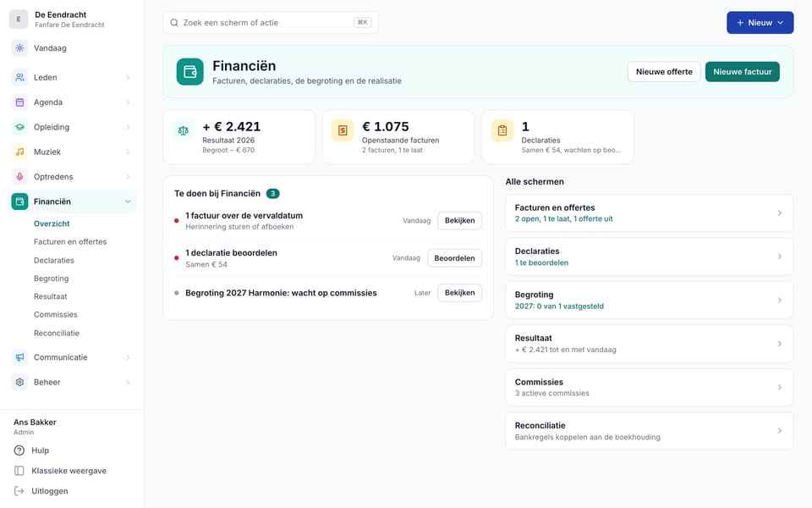Expand the Leden sidebar section chevron
This screenshot has height=508, width=812.
(x=128, y=77)
